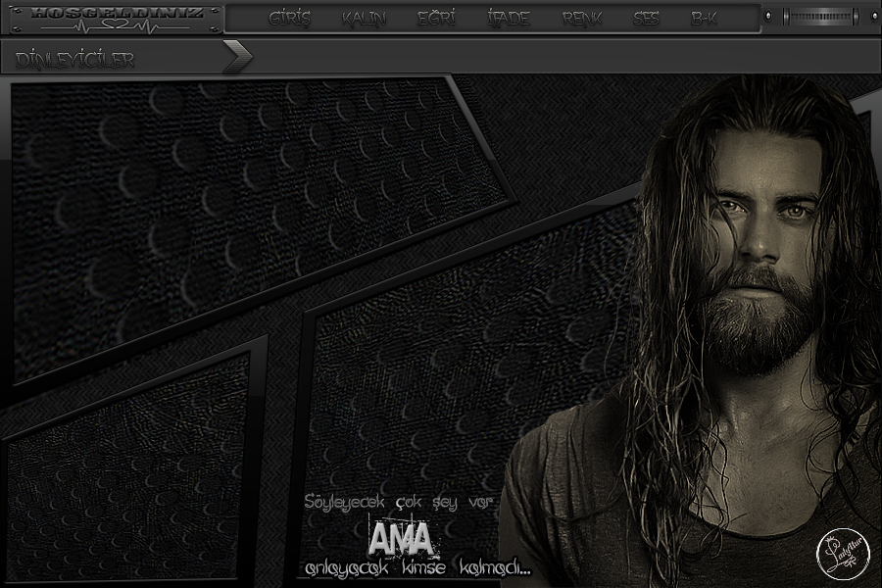Click the AMA grunge text badge
Screen dimensions: 882x588
[x=400, y=538]
